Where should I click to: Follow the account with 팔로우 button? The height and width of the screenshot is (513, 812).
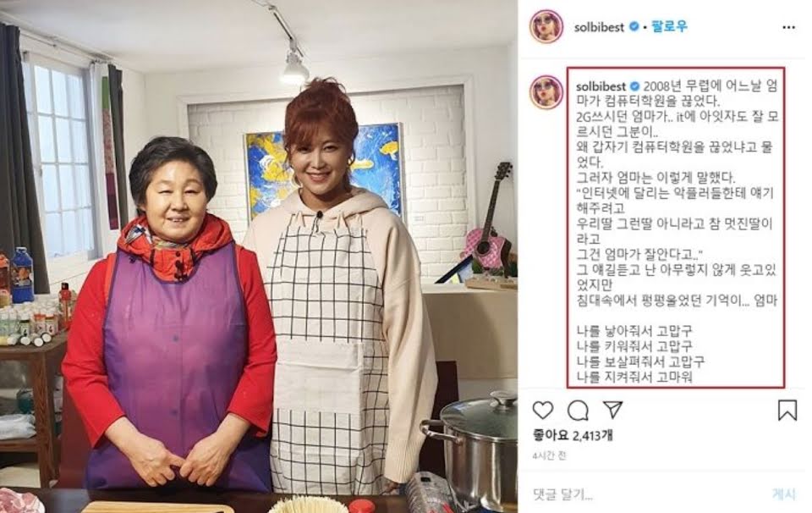[x=670, y=26]
